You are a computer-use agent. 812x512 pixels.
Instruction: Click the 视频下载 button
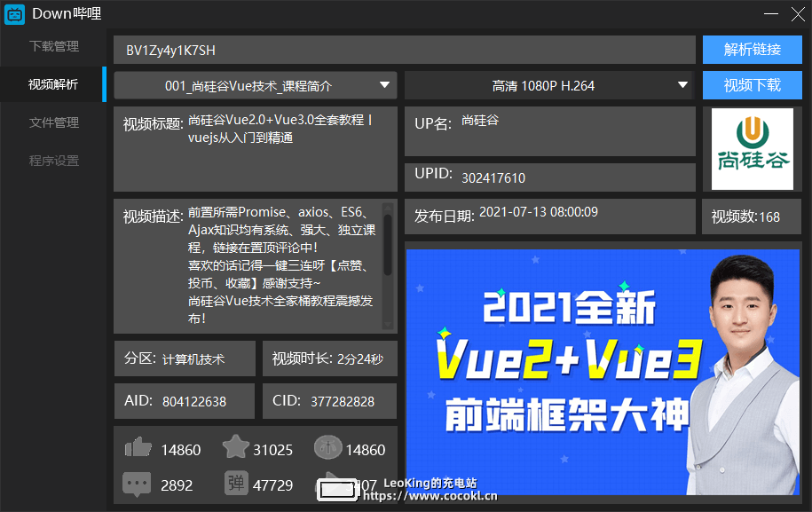pos(752,85)
